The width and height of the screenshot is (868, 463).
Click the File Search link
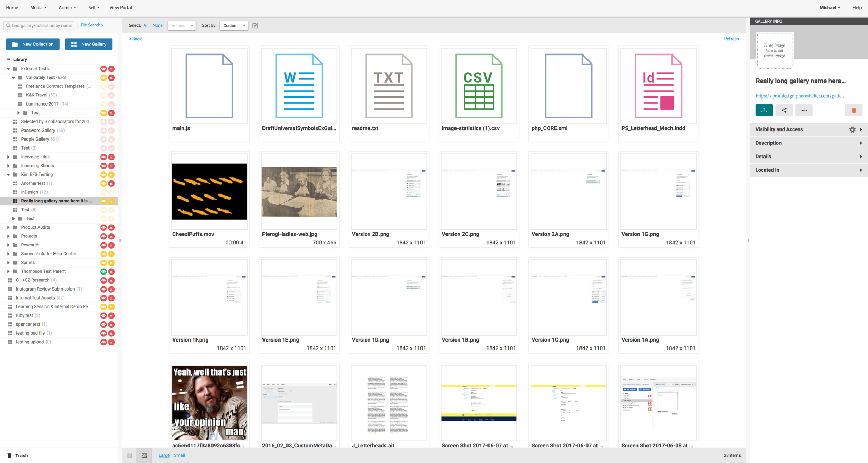coord(92,25)
